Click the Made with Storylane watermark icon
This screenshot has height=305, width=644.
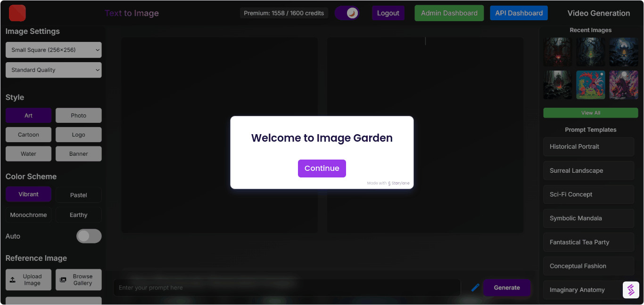pos(388,183)
